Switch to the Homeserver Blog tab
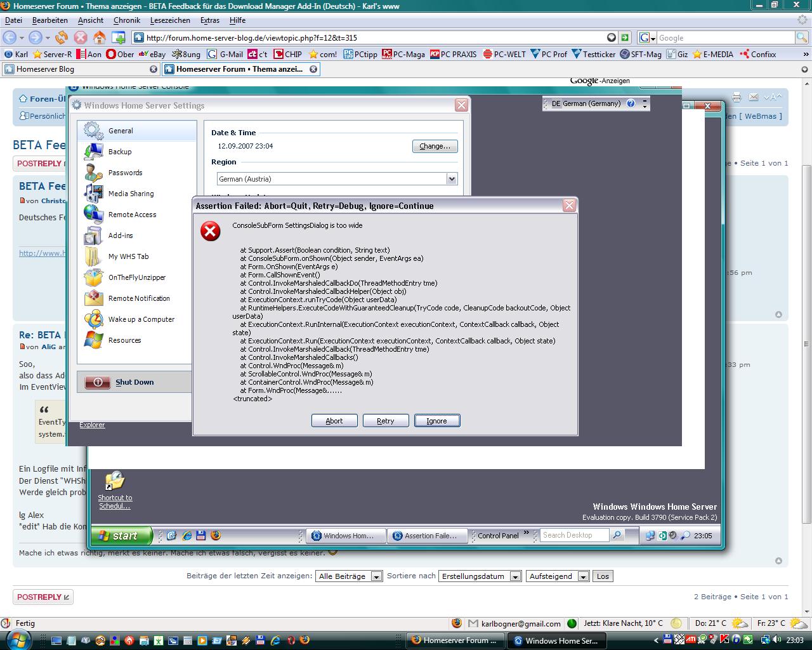Viewport: 812px width, 650px height. 80,69
